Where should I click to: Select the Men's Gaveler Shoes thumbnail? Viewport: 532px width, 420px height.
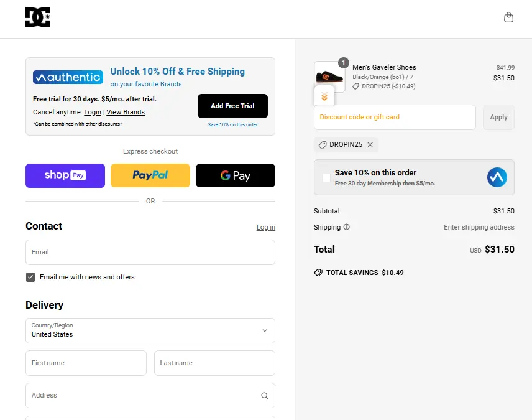[329, 77]
